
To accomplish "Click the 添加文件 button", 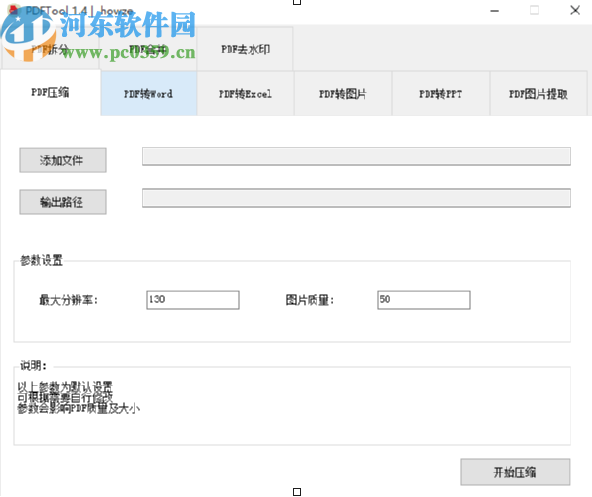I will point(63,161).
